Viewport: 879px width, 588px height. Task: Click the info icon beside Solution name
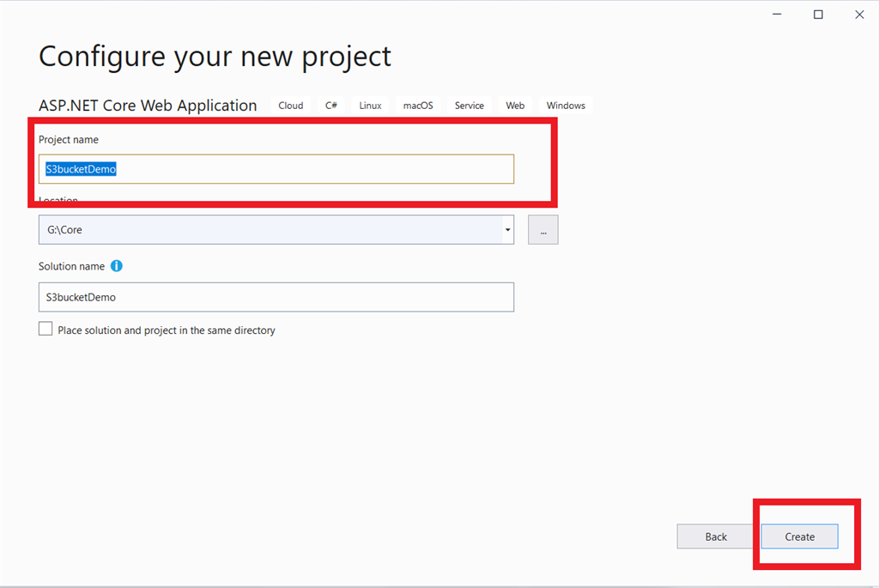(x=117, y=266)
